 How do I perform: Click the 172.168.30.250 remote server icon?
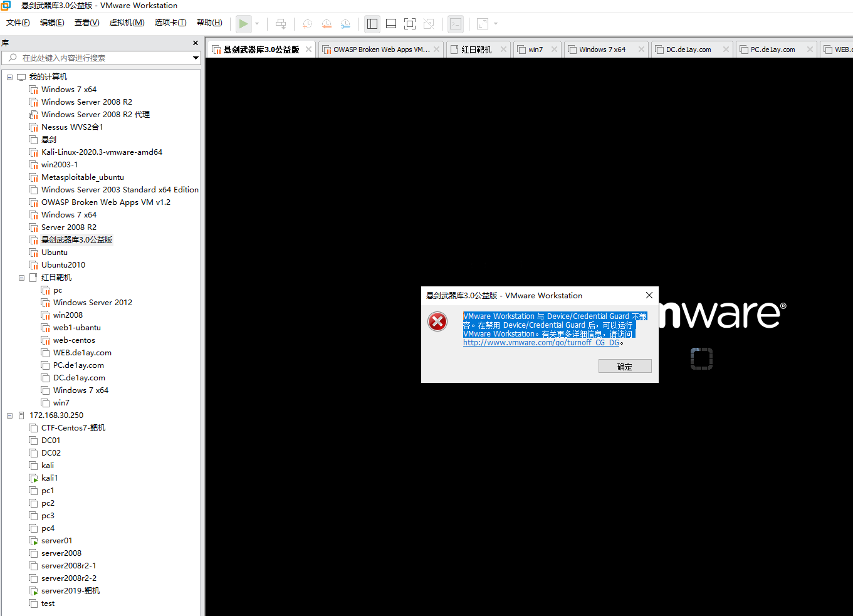coord(21,415)
